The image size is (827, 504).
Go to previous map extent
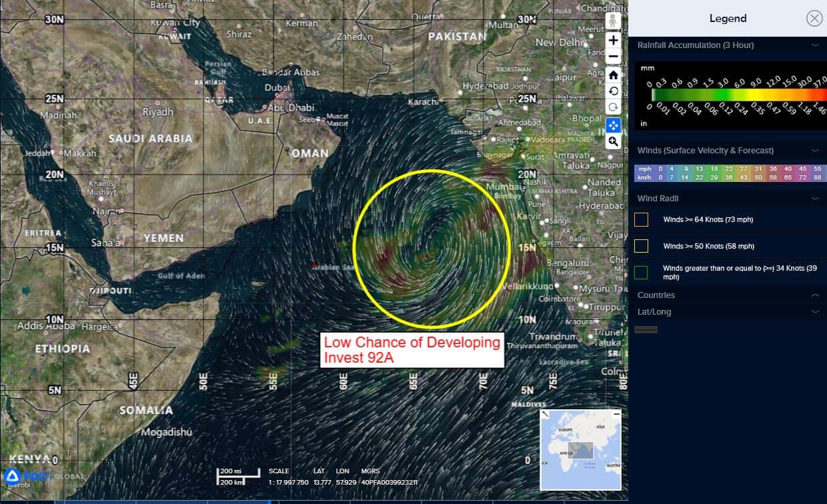614,91
